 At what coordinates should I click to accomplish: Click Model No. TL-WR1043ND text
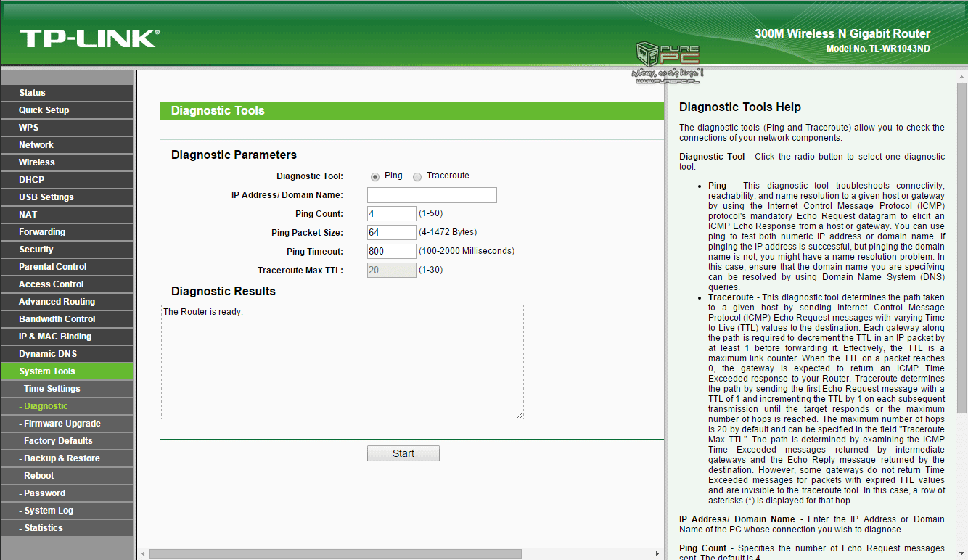point(878,49)
